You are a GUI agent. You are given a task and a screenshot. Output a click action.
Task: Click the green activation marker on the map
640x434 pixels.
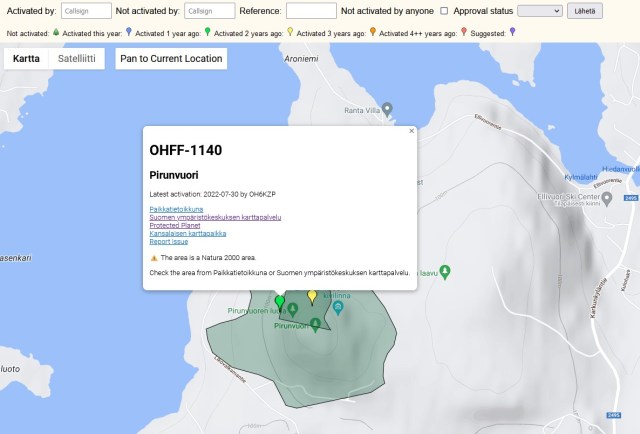(x=280, y=301)
